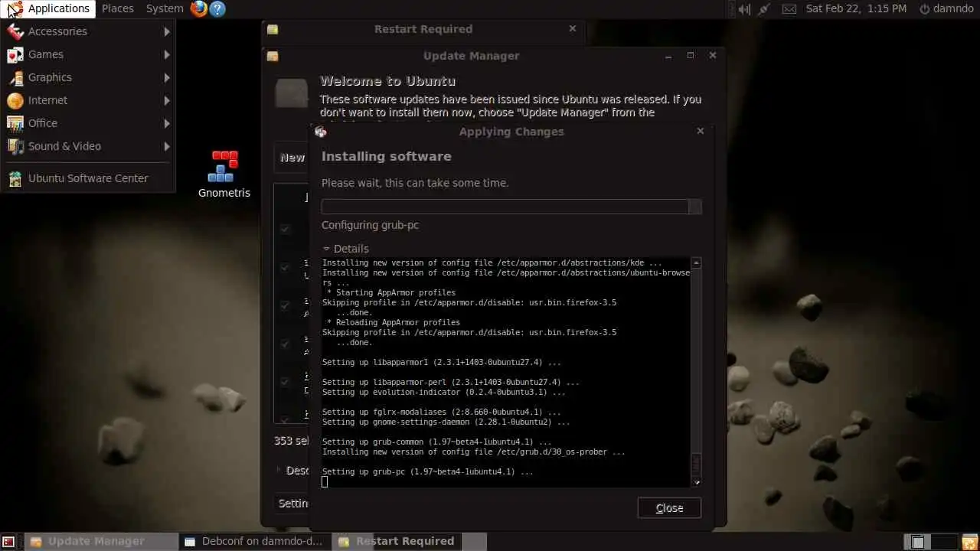Click the Restart Required title bar text
Image resolution: width=980 pixels, height=551 pixels.
coord(423,29)
